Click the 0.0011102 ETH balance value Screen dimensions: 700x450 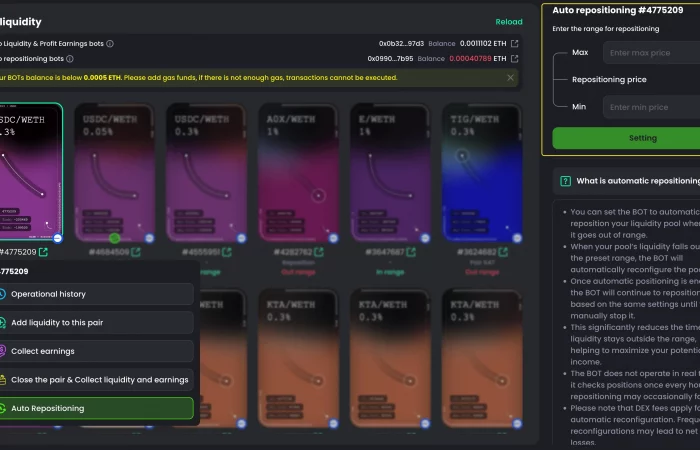point(483,44)
